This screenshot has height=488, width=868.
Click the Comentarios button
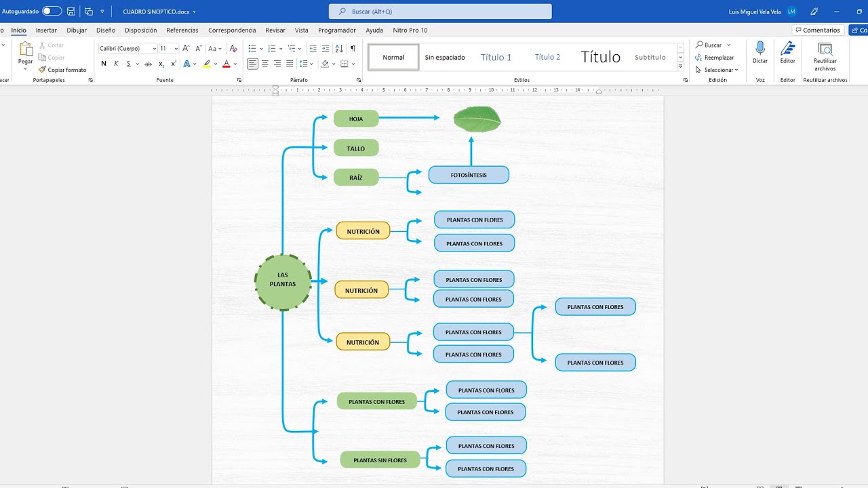(817, 30)
